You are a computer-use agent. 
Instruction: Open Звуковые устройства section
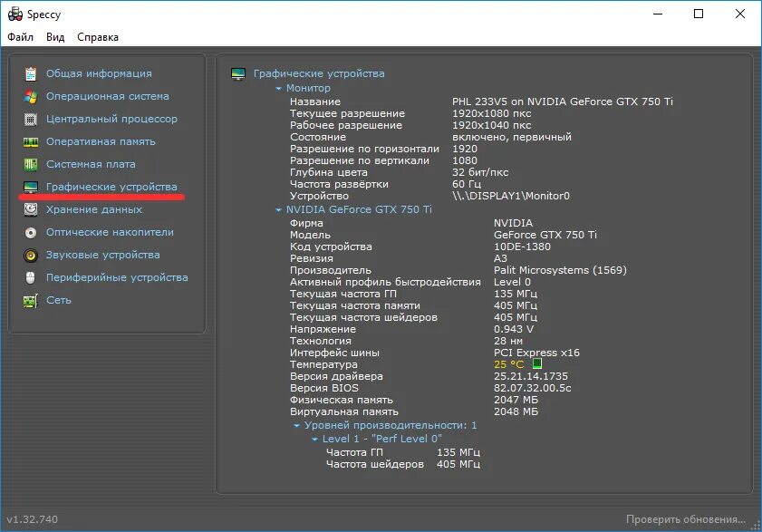click(103, 255)
